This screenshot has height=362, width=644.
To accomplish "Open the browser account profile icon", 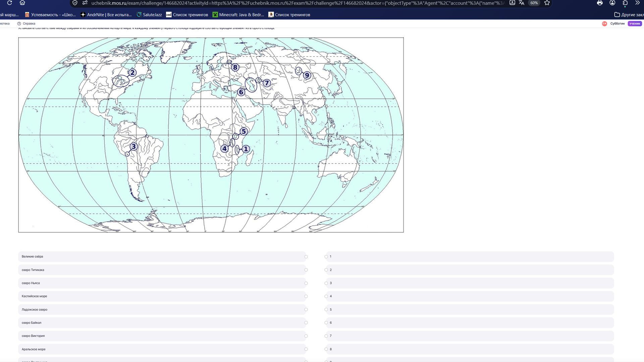I will point(612,3).
